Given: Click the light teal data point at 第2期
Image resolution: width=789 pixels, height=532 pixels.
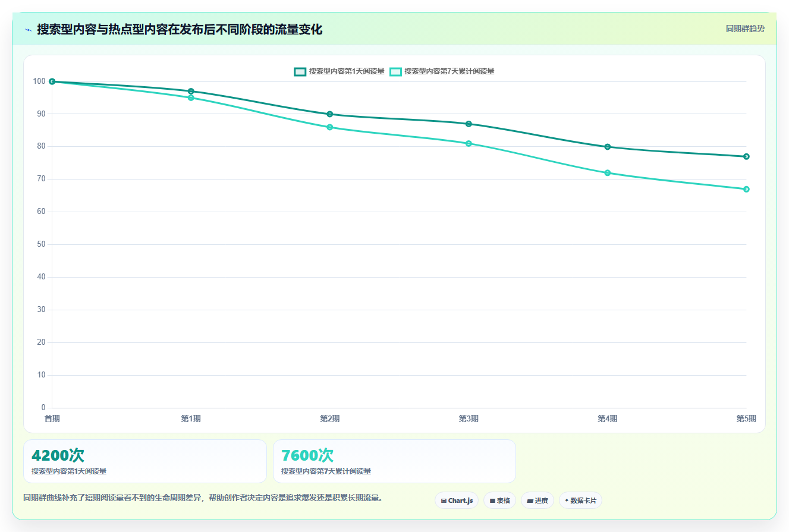Looking at the screenshot, I should pyautogui.click(x=330, y=127).
